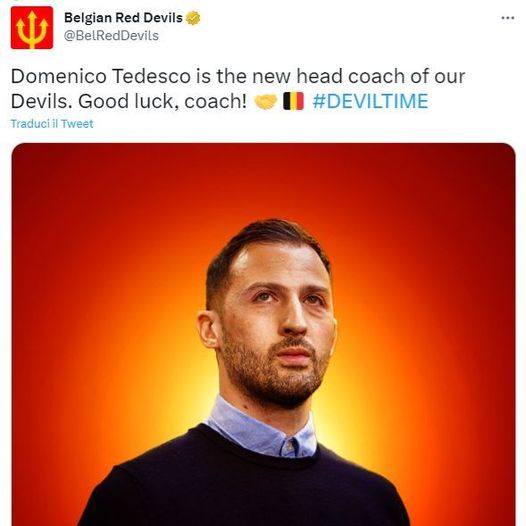This screenshot has height=526, width=526.
Task: Click the phrase Good luck, coach!
Action: 163,101
